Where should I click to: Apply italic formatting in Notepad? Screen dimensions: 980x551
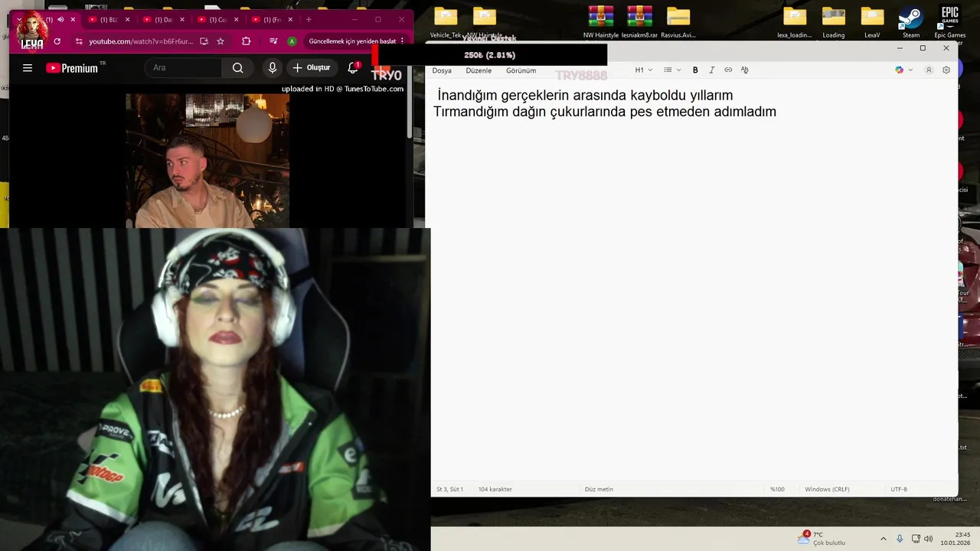(x=711, y=70)
